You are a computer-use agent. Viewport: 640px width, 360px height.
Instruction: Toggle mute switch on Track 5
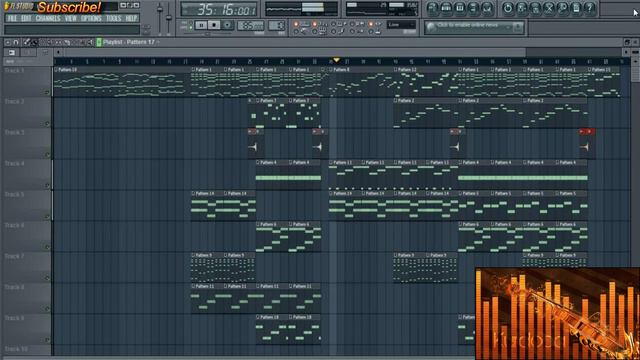click(47, 216)
